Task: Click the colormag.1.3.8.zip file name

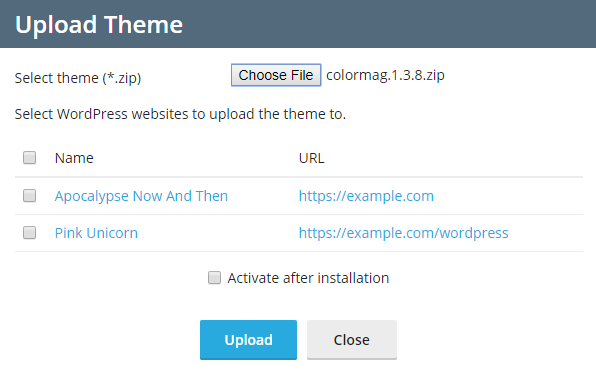Action: coord(385,75)
